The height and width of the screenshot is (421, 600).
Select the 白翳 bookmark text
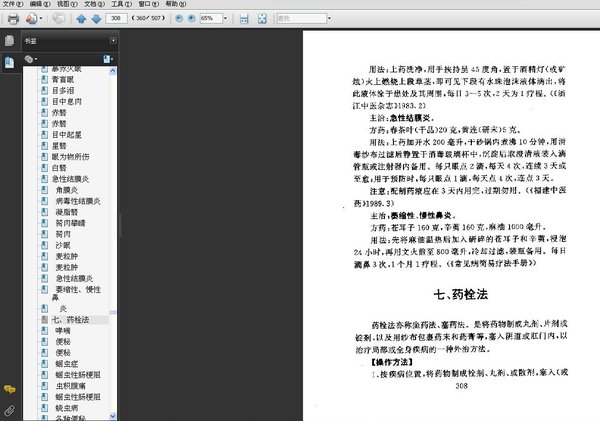click(x=59, y=168)
